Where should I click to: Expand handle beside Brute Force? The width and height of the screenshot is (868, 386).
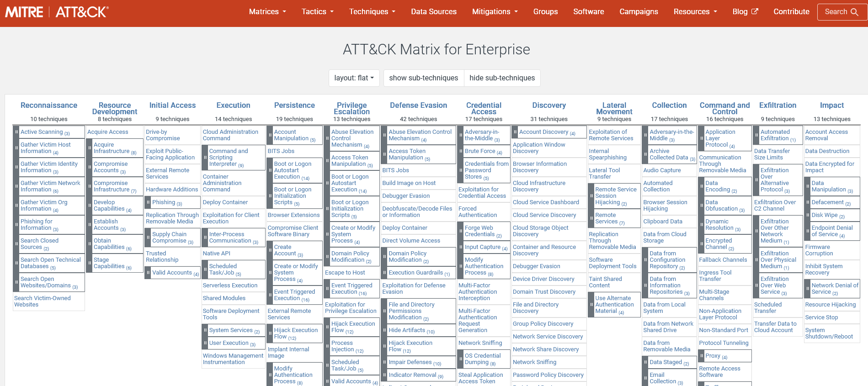460,151
